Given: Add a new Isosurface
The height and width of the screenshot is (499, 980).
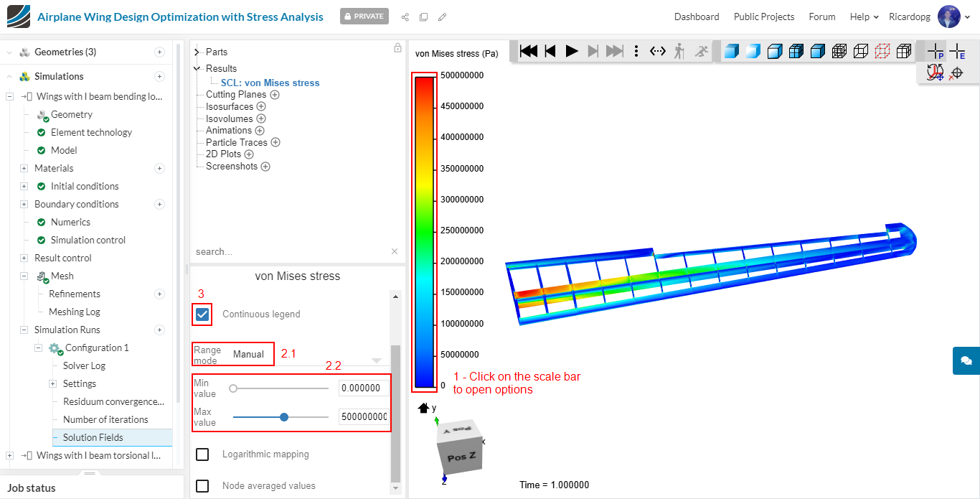Looking at the screenshot, I should point(261,106).
